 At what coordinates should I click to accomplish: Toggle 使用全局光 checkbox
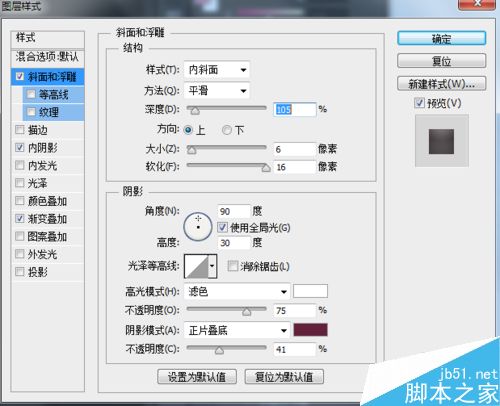222,227
